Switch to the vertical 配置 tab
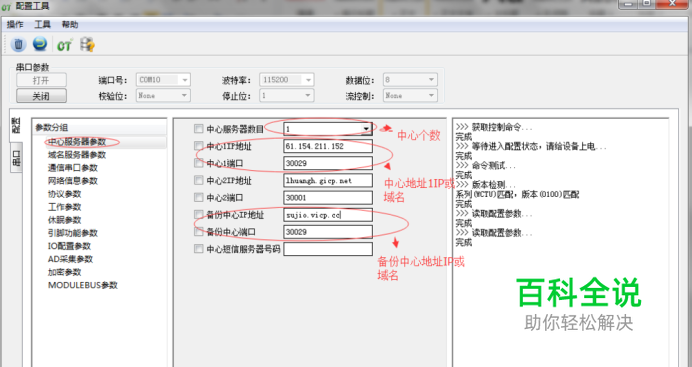Viewport: 692px width, 367px height. 16,126
